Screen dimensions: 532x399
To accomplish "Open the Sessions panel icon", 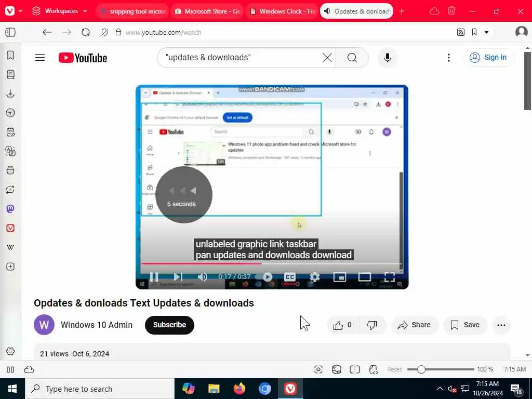I will (x=10, y=189).
